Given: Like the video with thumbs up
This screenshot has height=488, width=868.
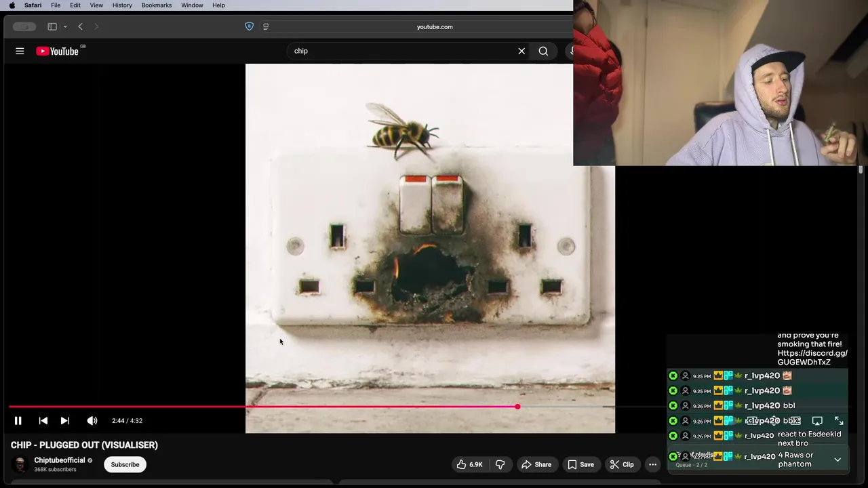Looking at the screenshot, I should point(469,464).
